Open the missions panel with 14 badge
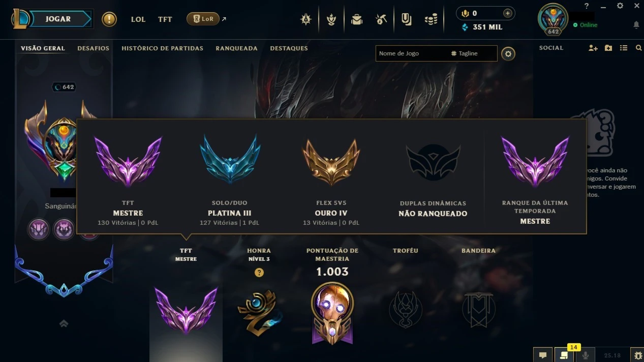644x362 pixels. coord(564,355)
